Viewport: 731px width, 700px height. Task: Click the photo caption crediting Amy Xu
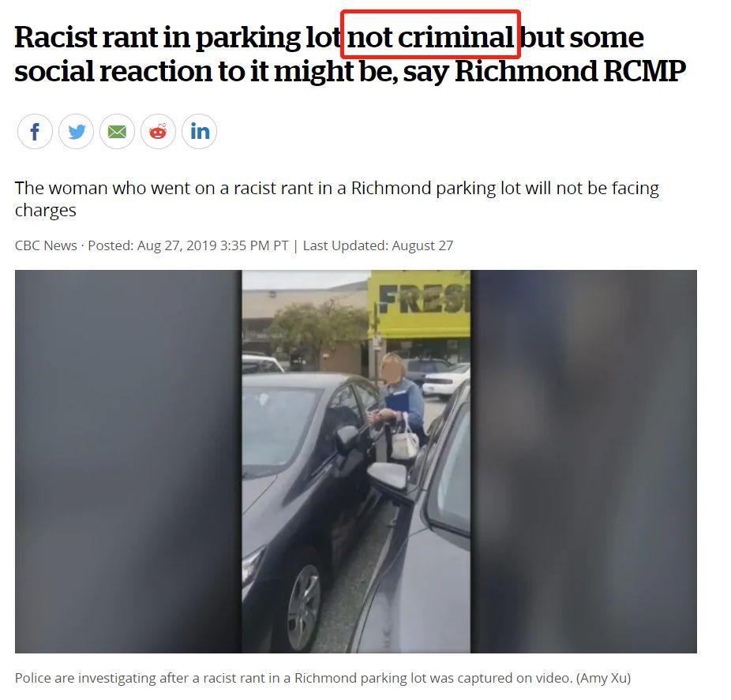pos(323,678)
